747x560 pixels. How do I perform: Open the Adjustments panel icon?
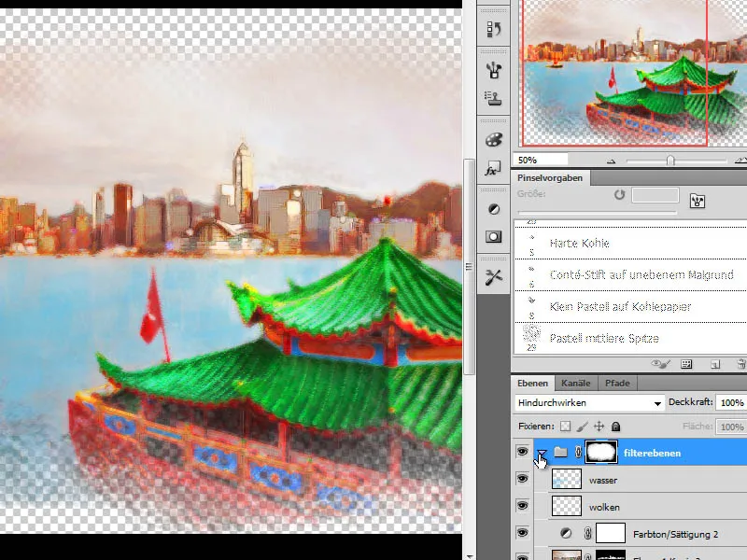[494, 209]
